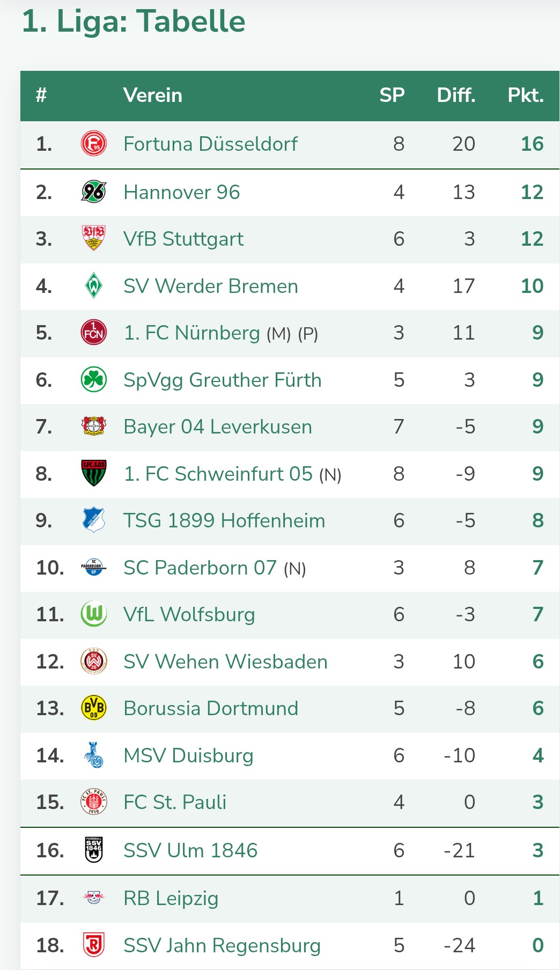The image size is (560, 970).
Task: Open the 1. FC Schweinfurt 05 link
Action: [x=218, y=474]
